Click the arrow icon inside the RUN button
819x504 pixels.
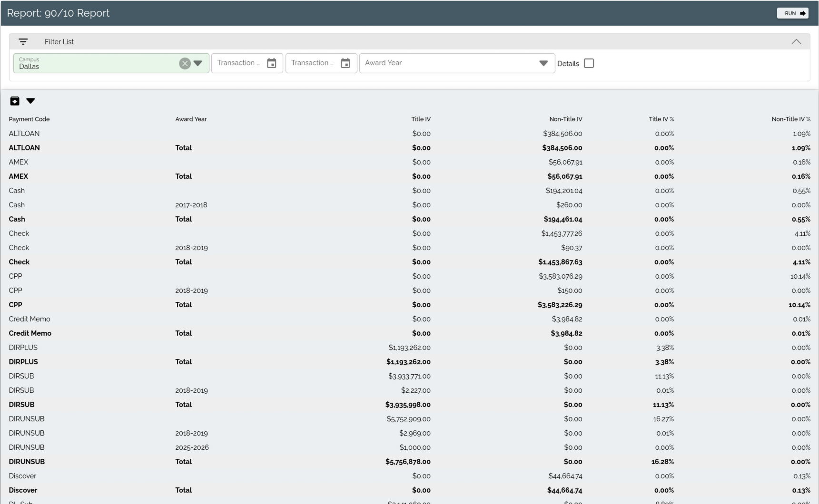pyautogui.click(x=802, y=13)
